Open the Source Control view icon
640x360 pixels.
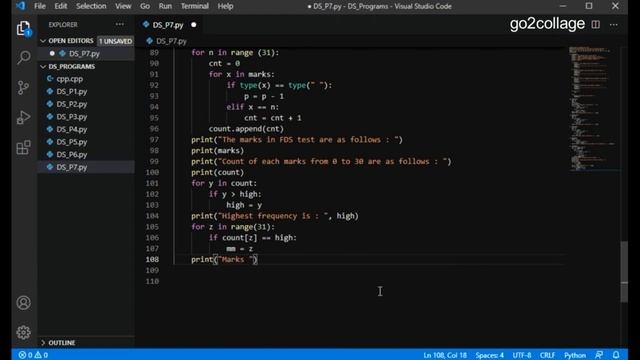(24, 87)
